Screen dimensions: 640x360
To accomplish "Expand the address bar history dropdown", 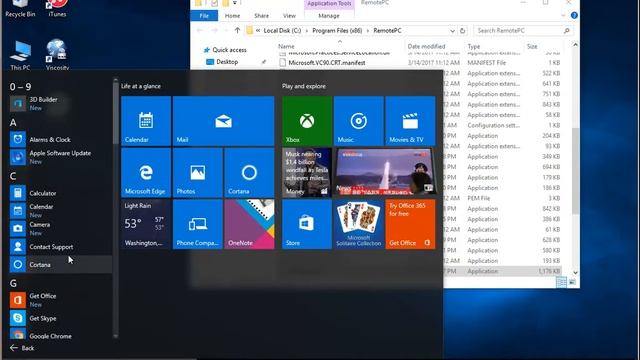I will 452,31.
